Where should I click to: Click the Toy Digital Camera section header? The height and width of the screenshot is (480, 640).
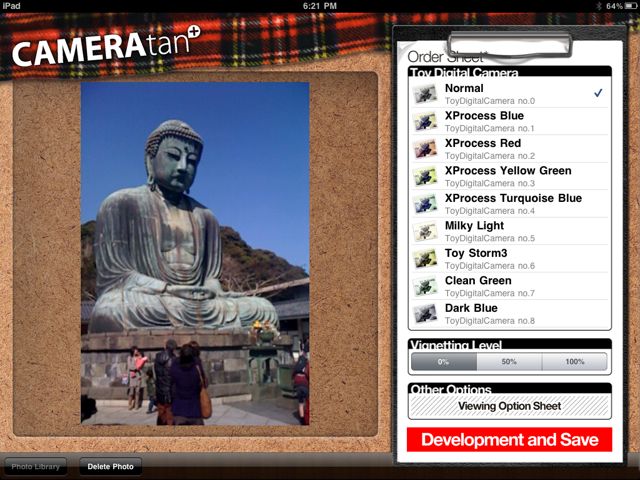(509, 71)
